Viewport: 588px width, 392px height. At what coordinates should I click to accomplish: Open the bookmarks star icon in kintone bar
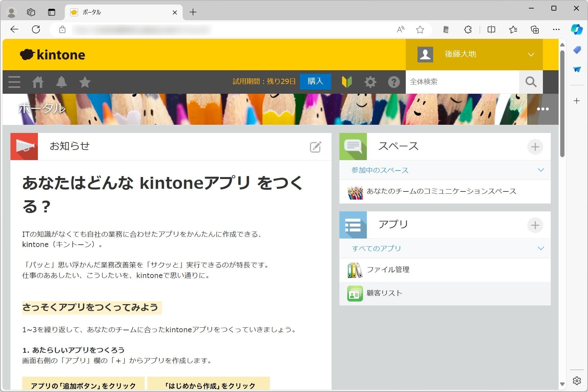pyautogui.click(x=85, y=82)
